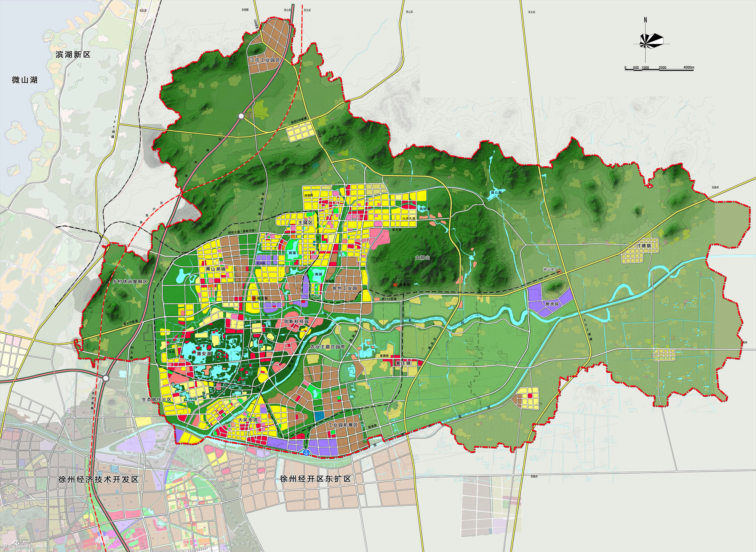Select the 潘安湖 lake label

204,354
